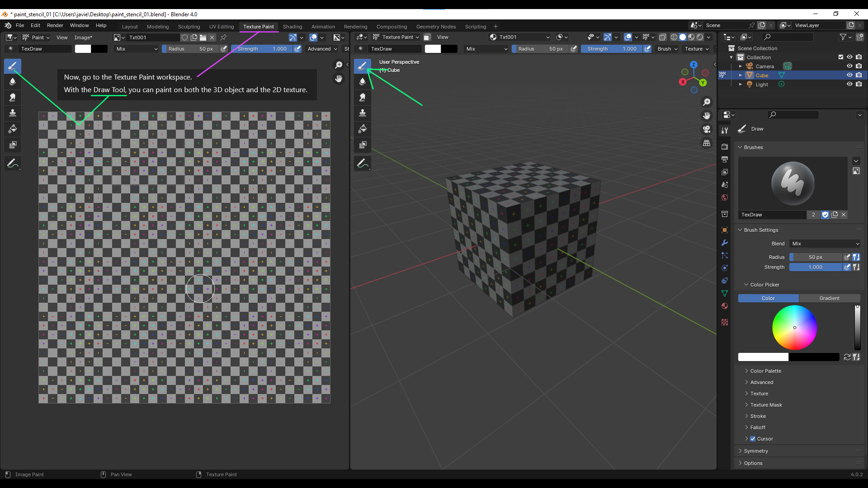
Task: Open the Modifiers properties tab
Action: pos(725,243)
